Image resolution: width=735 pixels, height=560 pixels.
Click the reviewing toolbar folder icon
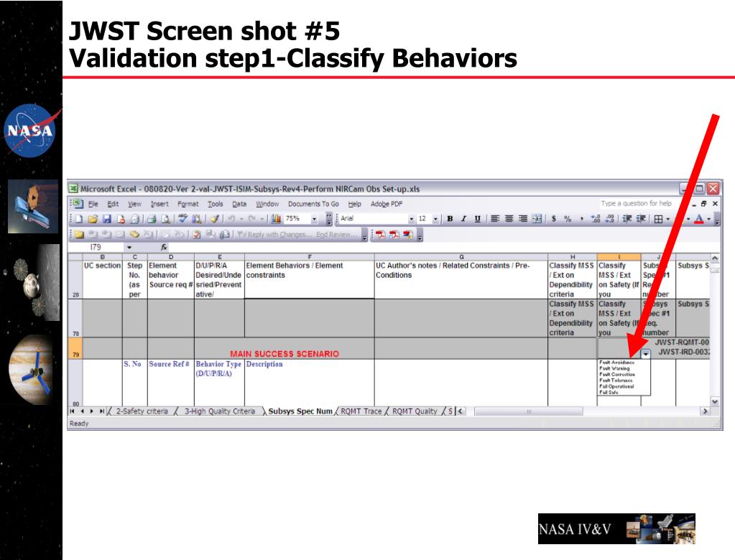click(x=79, y=235)
